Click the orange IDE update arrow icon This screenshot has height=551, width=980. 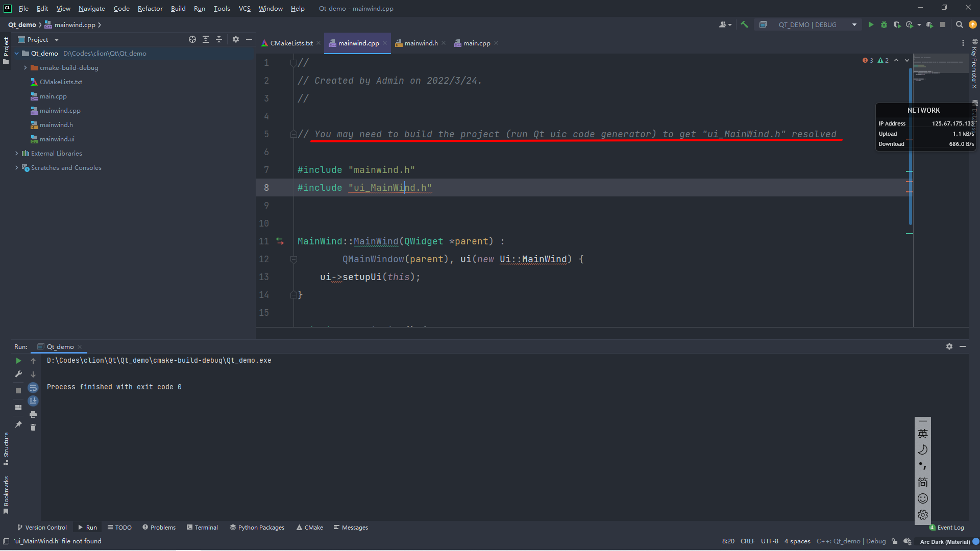tap(973, 24)
